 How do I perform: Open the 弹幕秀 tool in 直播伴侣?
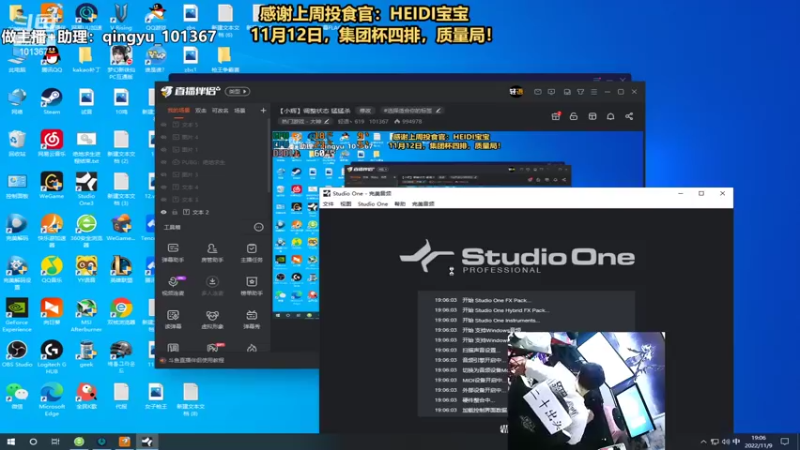tap(252, 319)
